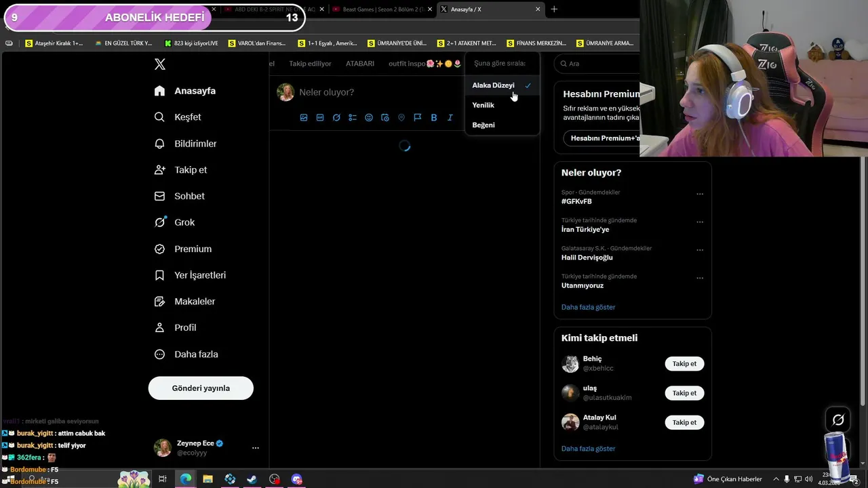Switch to Takip ediliyor tab
868x488 pixels.
(x=310, y=64)
